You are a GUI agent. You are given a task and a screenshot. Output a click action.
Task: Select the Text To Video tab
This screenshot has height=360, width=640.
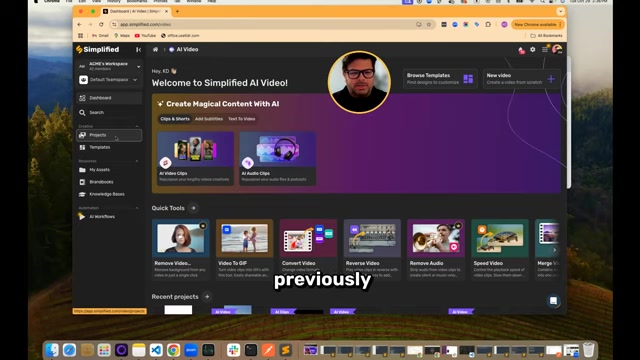pos(242,119)
